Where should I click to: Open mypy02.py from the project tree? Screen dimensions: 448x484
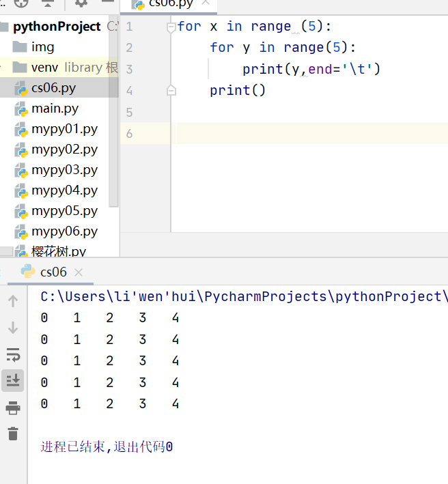[64, 150]
